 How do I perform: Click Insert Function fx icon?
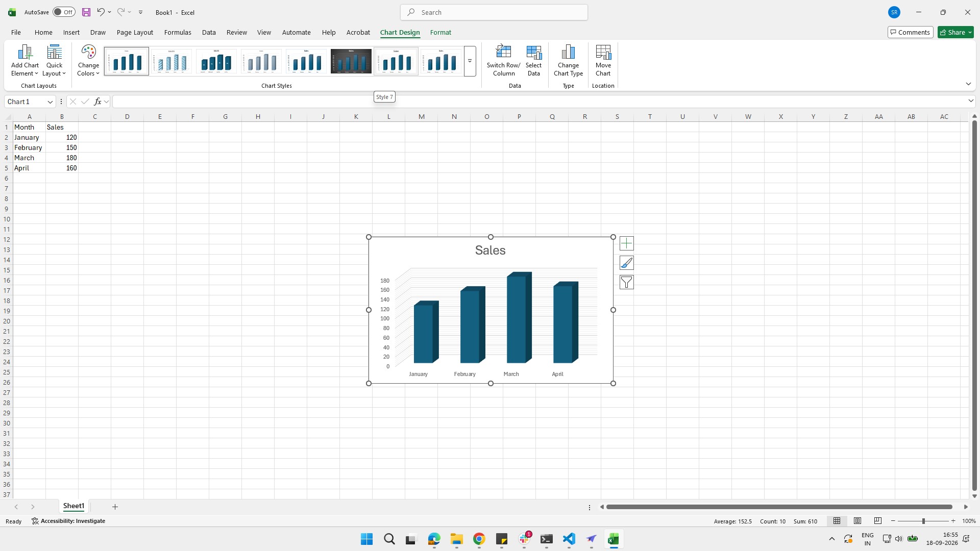tap(97, 102)
